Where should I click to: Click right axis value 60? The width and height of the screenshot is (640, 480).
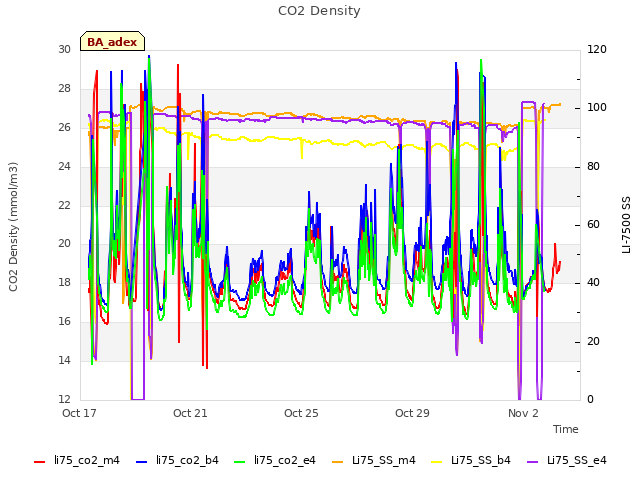tap(593, 224)
